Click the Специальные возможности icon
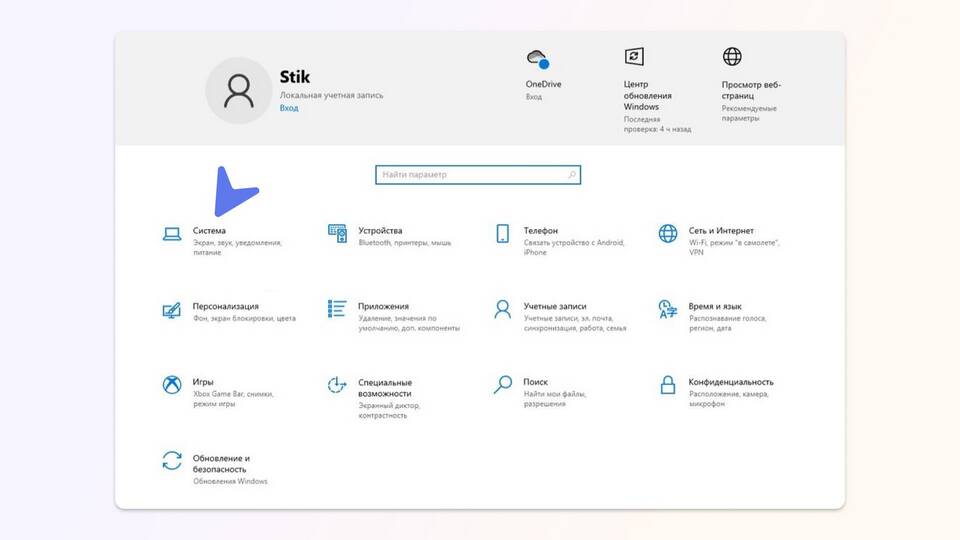 tap(338, 385)
